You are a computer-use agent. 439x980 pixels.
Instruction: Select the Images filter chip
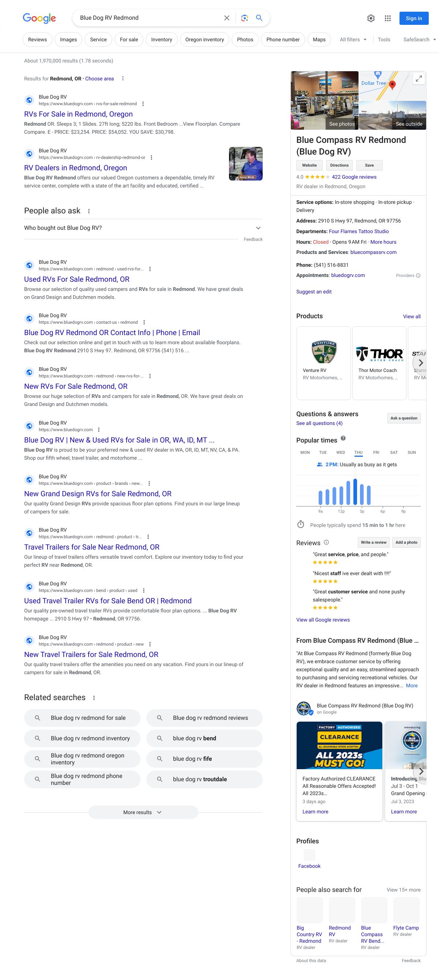pyautogui.click(x=68, y=39)
